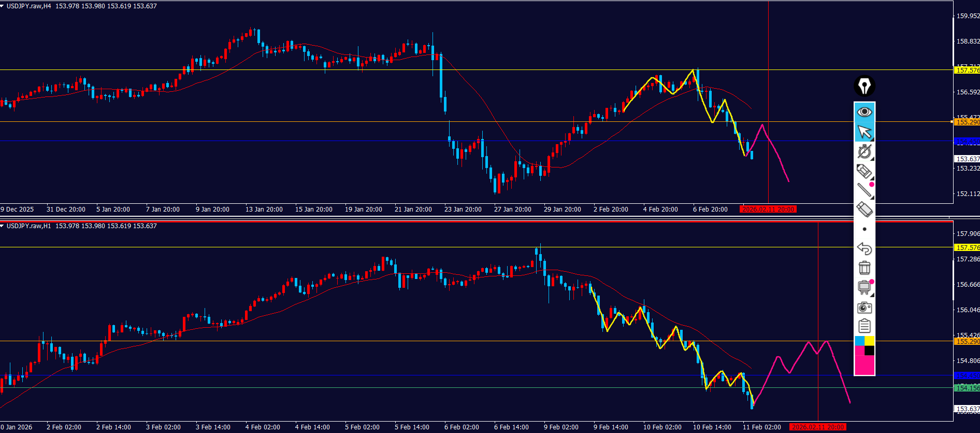This screenshot has width=980, height=433.
Task: Pick the yellow color swatch
Action: point(870,341)
